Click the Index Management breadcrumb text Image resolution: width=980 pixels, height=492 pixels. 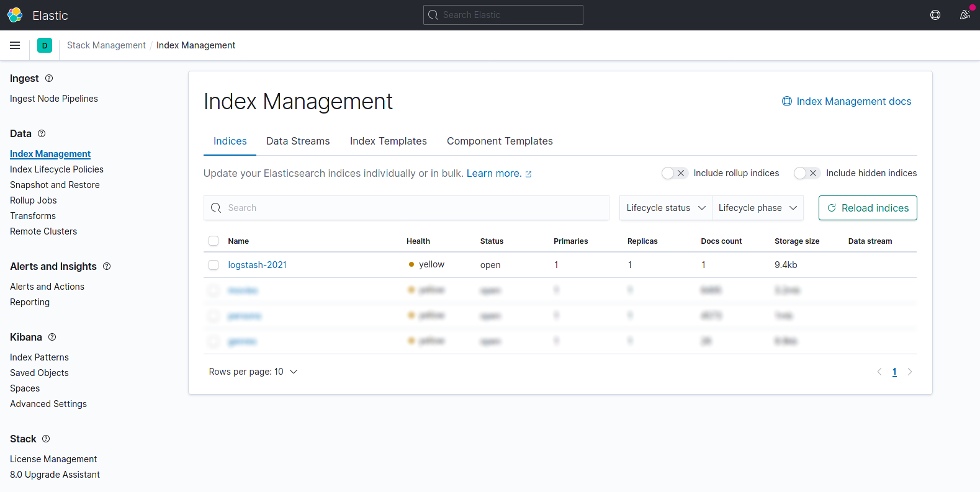pyautogui.click(x=196, y=45)
